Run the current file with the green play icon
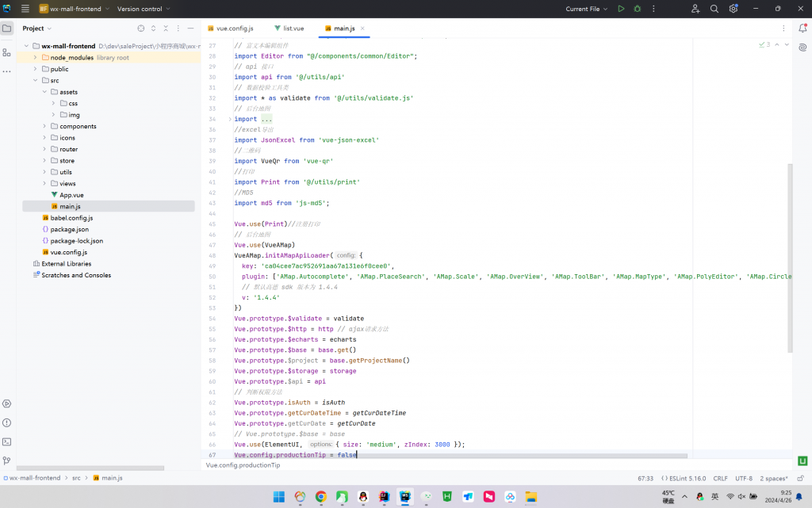The height and width of the screenshot is (508, 812). tap(621, 9)
